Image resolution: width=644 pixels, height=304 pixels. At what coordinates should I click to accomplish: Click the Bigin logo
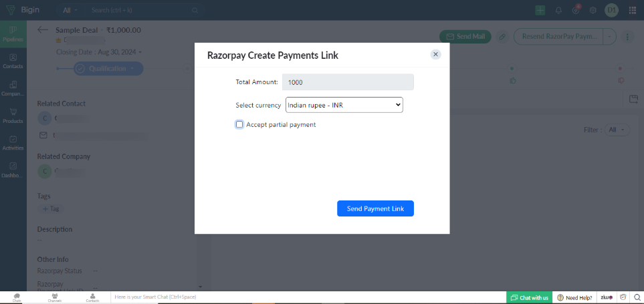[x=23, y=10]
